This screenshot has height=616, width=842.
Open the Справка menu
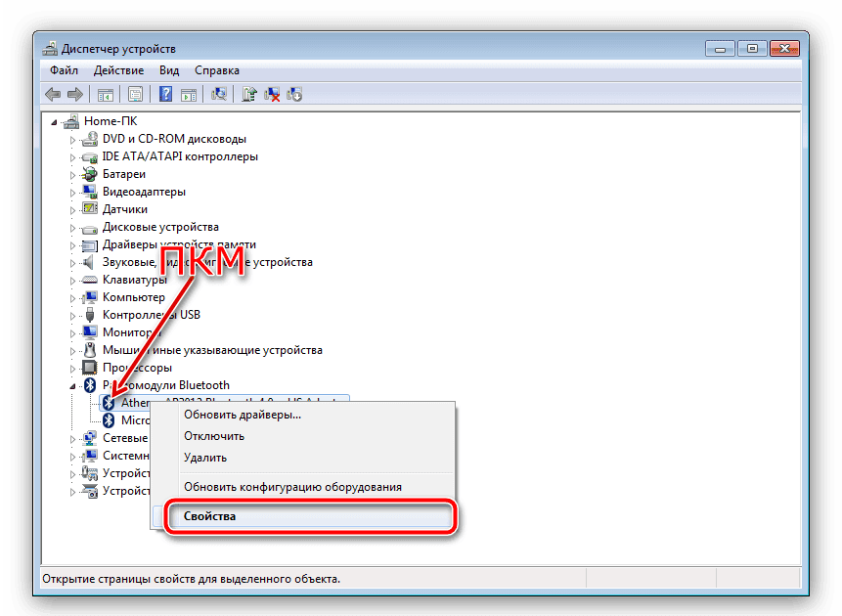[217, 70]
